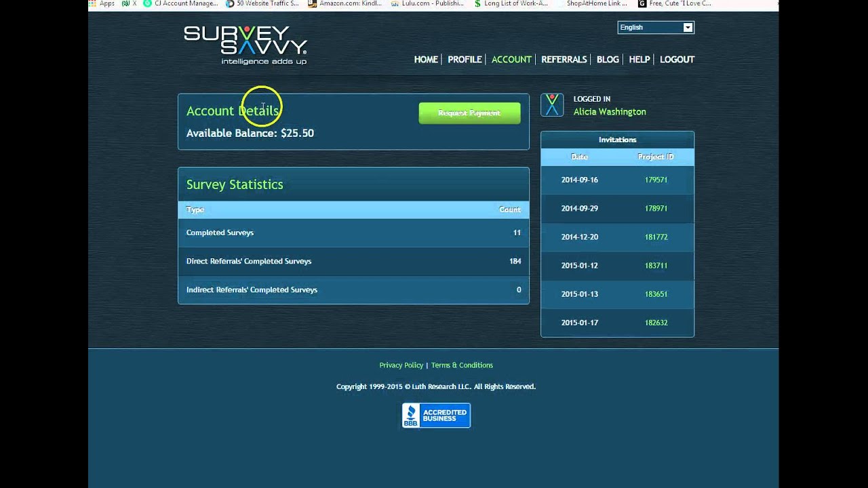The width and height of the screenshot is (868, 488).
Task: Select the Completed Surveys row
Action: [353, 232]
